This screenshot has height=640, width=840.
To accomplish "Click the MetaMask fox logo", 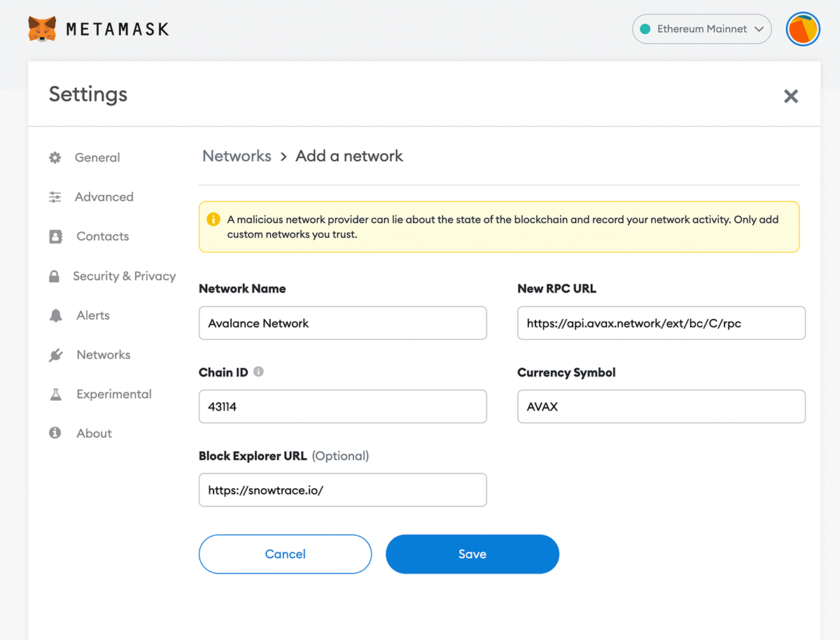I will click(x=43, y=29).
